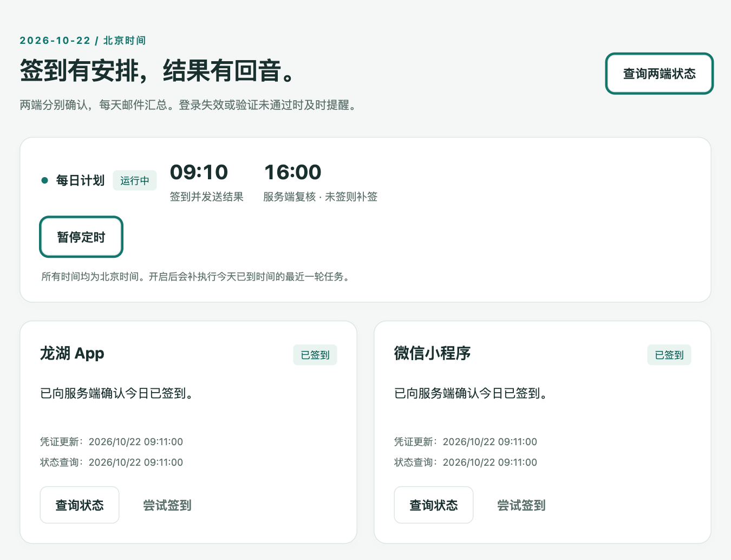Screen dimensions: 731x560
Task: Click the 查询两端状态 button
Action: [659, 74]
